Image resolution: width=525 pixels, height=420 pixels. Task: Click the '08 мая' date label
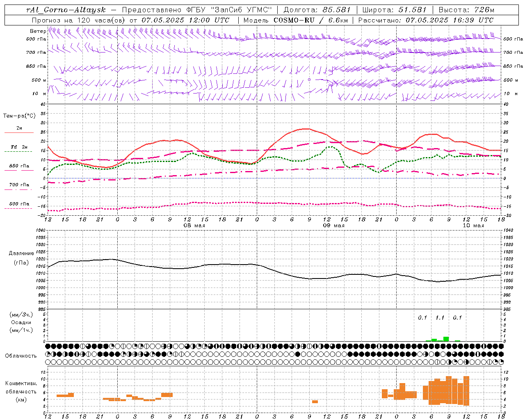point(194,226)
